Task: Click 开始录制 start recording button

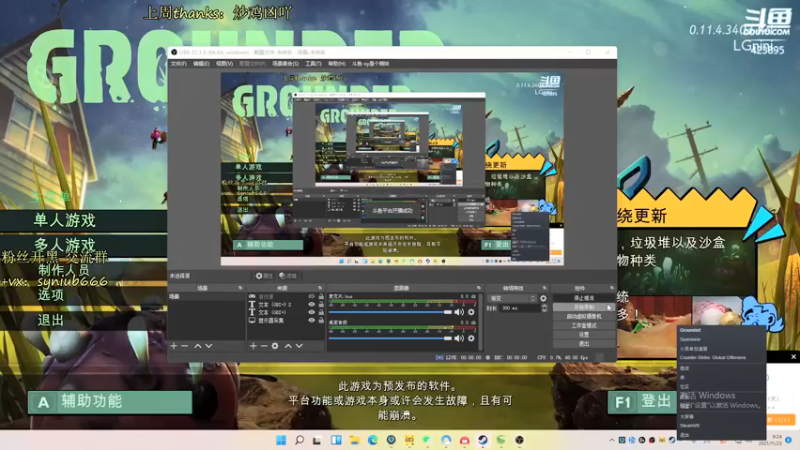Action: [584, 307]
